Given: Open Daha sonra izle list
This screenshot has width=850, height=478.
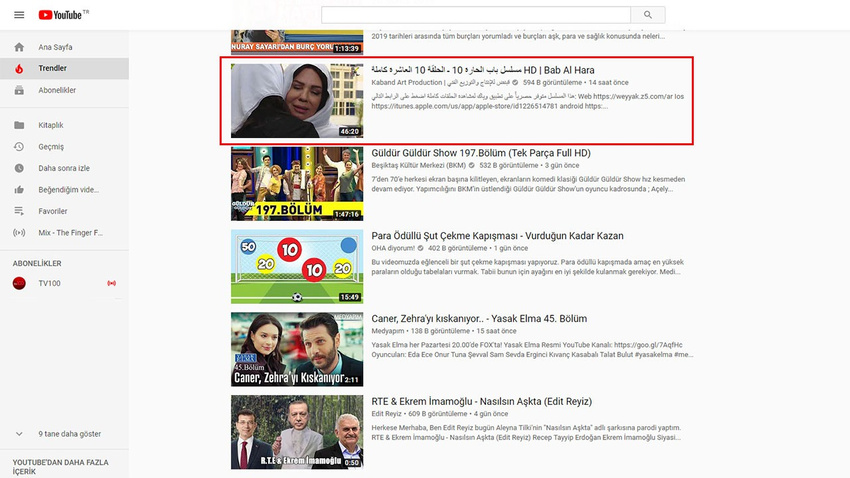Looking at the screenshot, I should tap(65, 168).
